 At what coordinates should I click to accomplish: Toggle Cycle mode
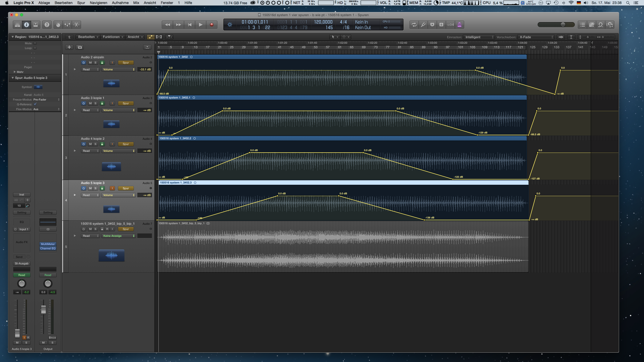(x=414, y=25)
